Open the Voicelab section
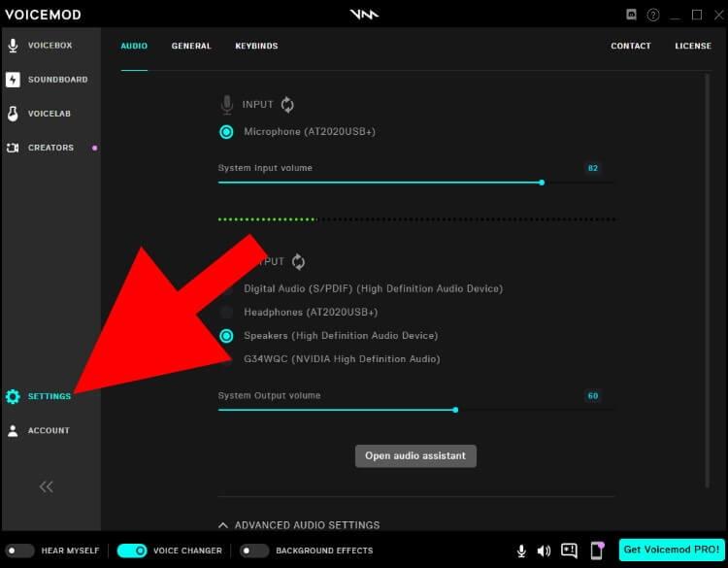The height and width of the screenshot is (568, 728). coord(39,114)
